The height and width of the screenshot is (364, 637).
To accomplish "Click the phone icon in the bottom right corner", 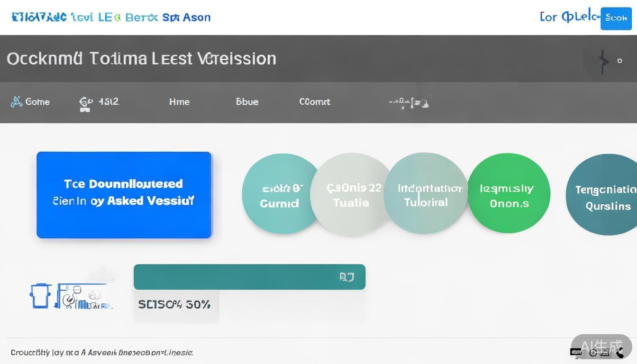I will (619, 352).
